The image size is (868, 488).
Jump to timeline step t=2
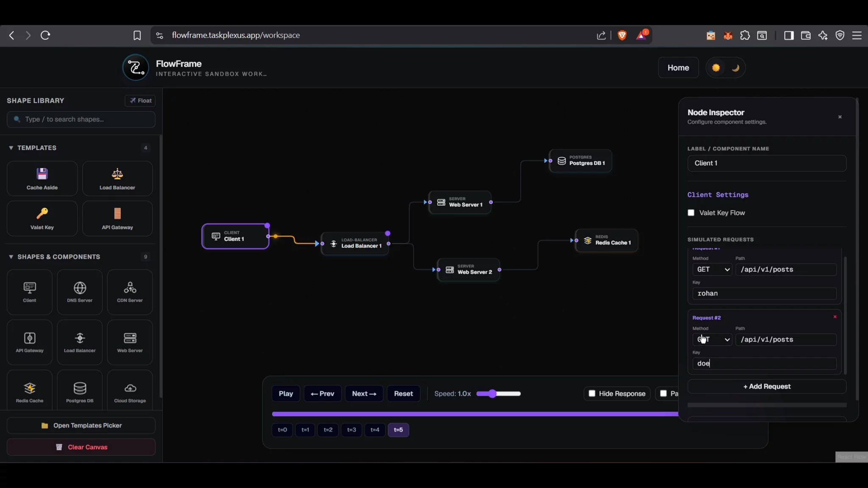pyautogui.click(x=328, y=430)
